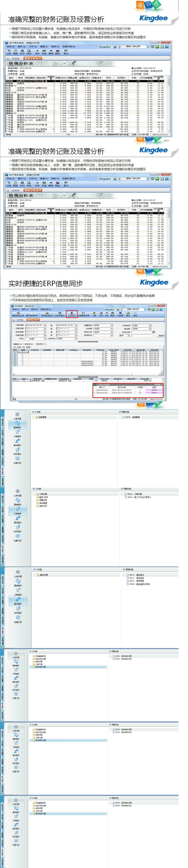Click the 全清 clear-all button
Viewport: 188px width, 868px height.
(27, 347)
